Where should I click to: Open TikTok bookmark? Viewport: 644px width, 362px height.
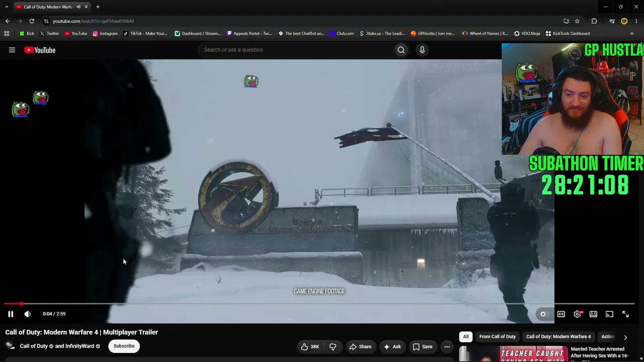click(x=145, y=34)
